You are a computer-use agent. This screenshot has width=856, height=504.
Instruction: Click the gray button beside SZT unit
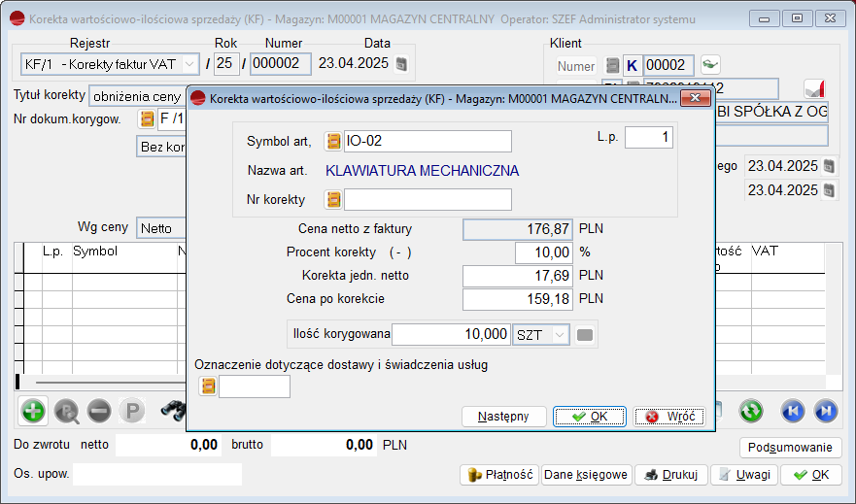pos(584,335)
